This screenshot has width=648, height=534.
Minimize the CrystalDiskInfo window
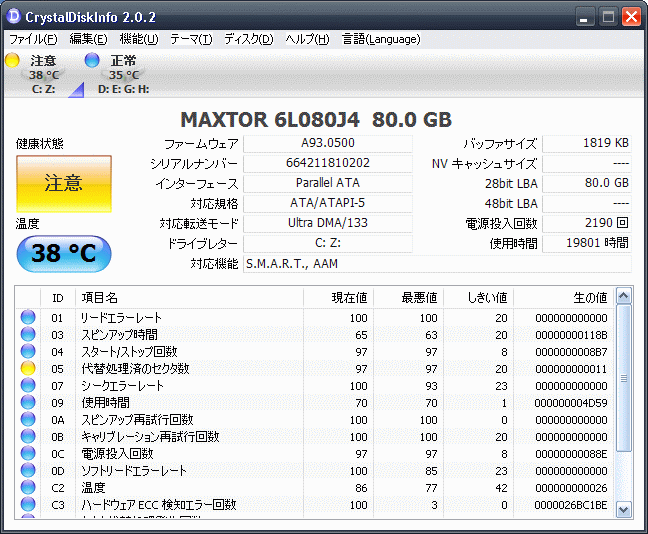584,17
